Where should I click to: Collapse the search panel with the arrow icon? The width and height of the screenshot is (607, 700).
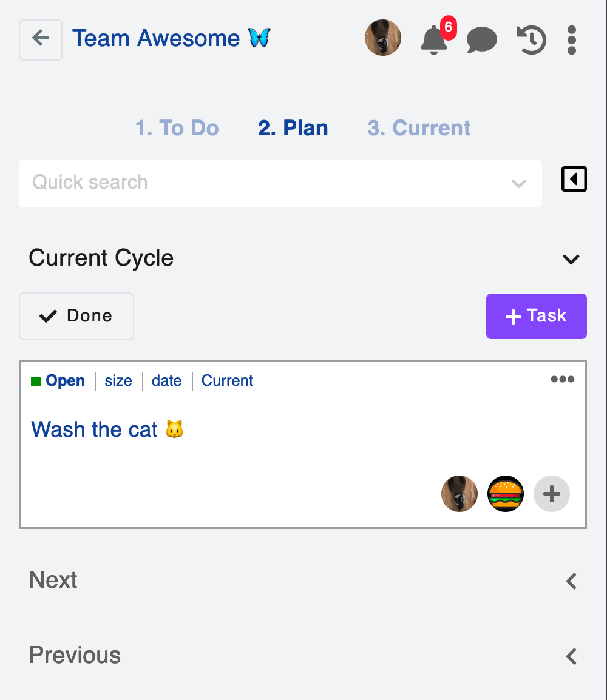point(574,178)
